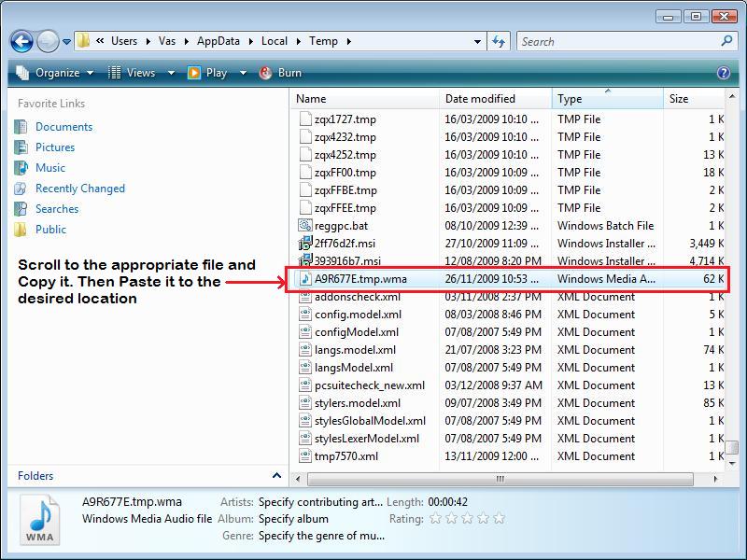
Task: Click the search magnifier icon
Action: click(x=725, y=41)
